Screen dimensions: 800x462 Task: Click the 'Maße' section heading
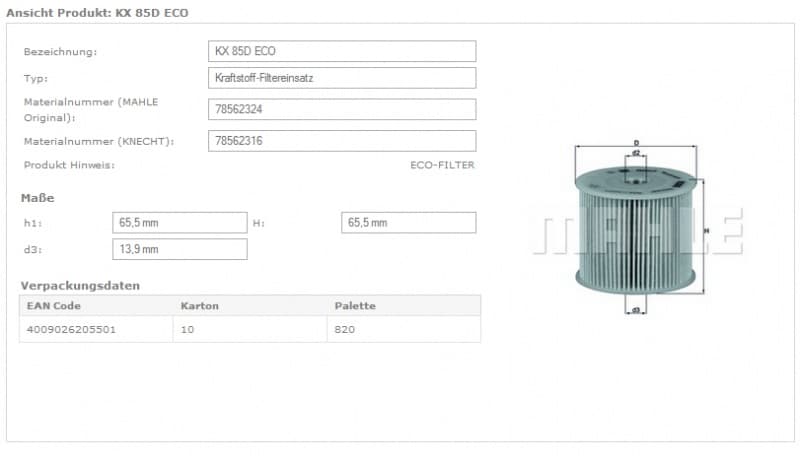click(x=37, y=198)
